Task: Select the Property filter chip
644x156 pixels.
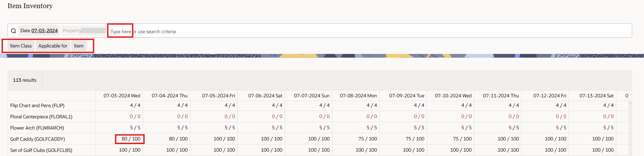Action: 84,31
